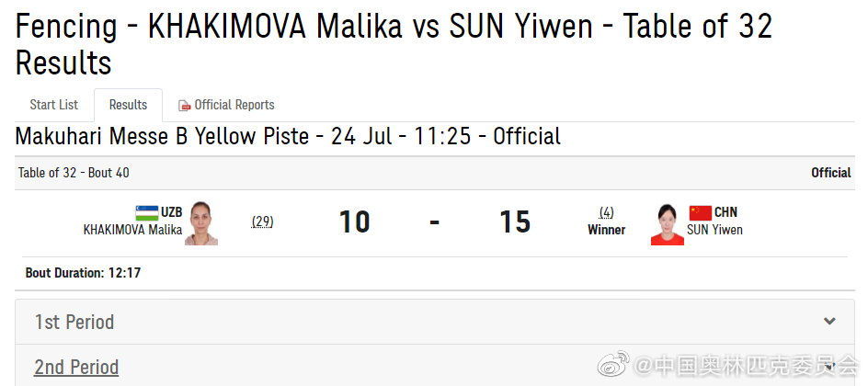Image resolution: width=868 pixels, height=386 pixels.
Task: Click the UZB country code
Action: coord(172,212)
